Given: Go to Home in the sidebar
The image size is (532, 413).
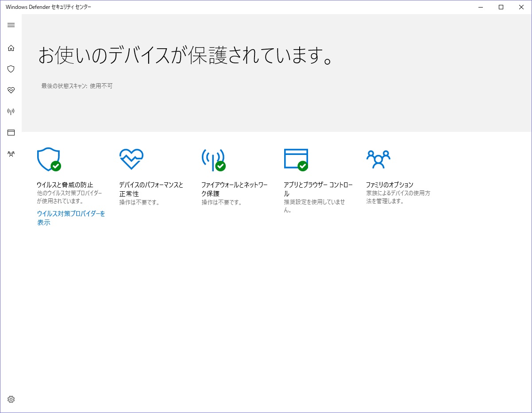Looking at the screenshot, I should [11, 48].
